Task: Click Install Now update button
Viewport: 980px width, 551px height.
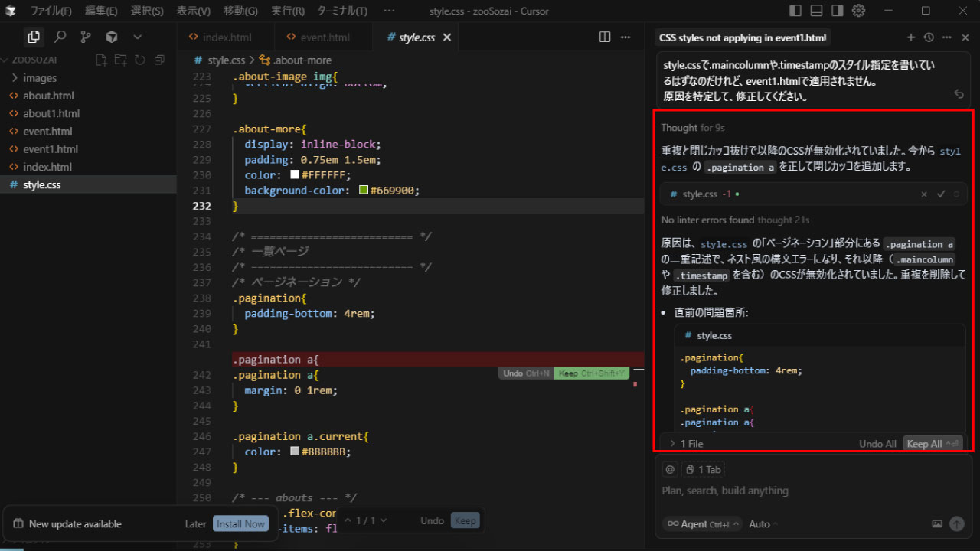Action: click(240, 524)
